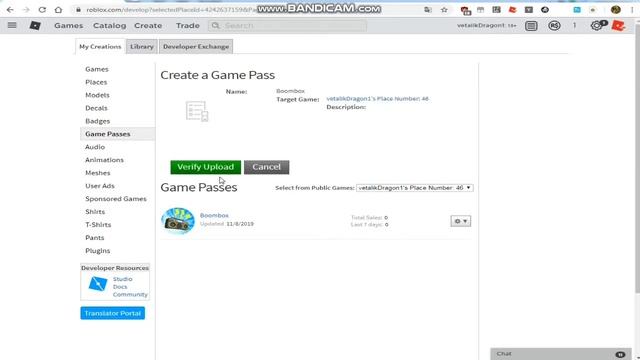This screenshot has height=360, width=640.
Task: Open the Chrome three-dot menu
Action: click(x=633, y=10)
